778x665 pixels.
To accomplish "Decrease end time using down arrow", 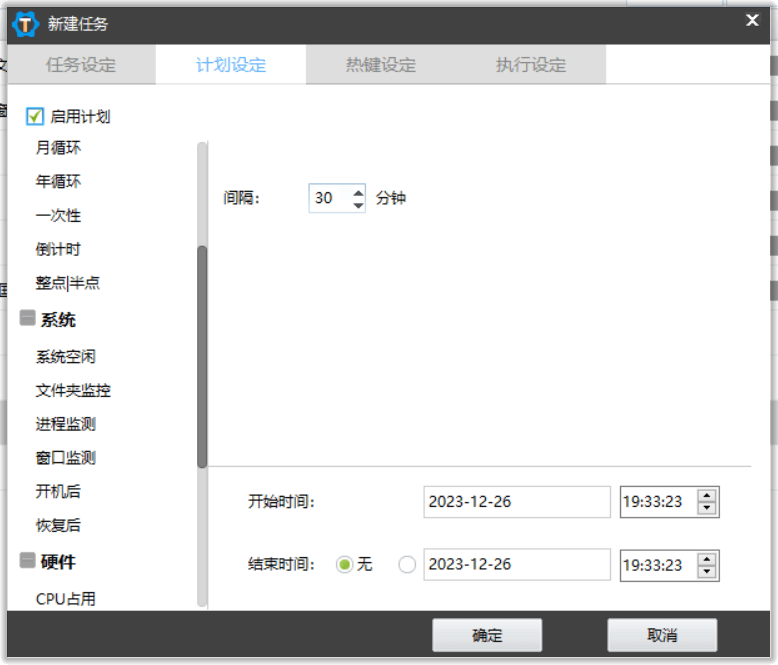I will [x=707, y=571].
